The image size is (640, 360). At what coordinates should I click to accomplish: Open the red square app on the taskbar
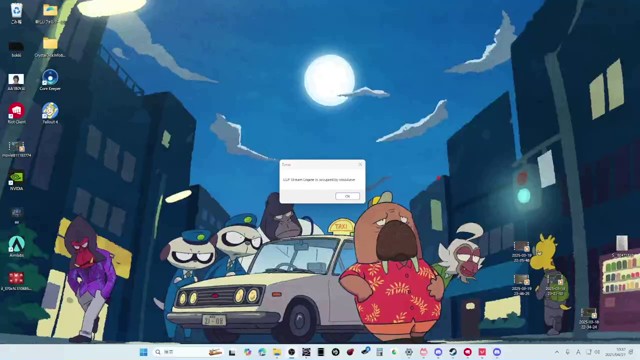482,352
